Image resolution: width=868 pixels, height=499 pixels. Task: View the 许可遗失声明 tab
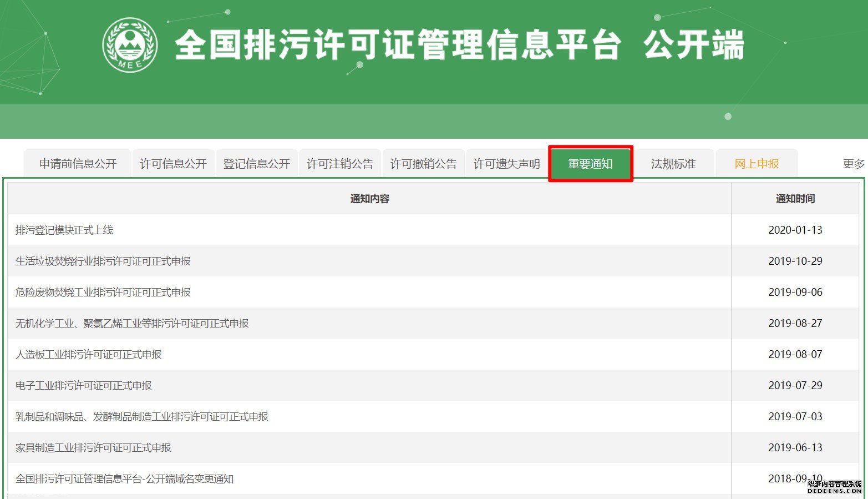point(506,164)
